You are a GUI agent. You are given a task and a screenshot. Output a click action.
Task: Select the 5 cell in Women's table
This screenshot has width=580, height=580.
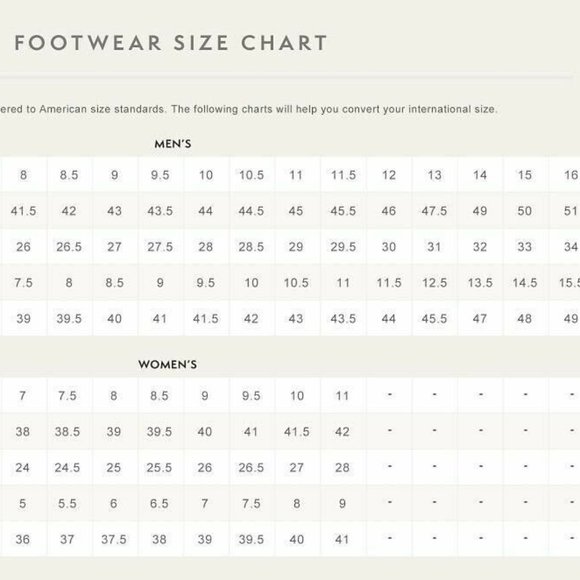point(23,503)
